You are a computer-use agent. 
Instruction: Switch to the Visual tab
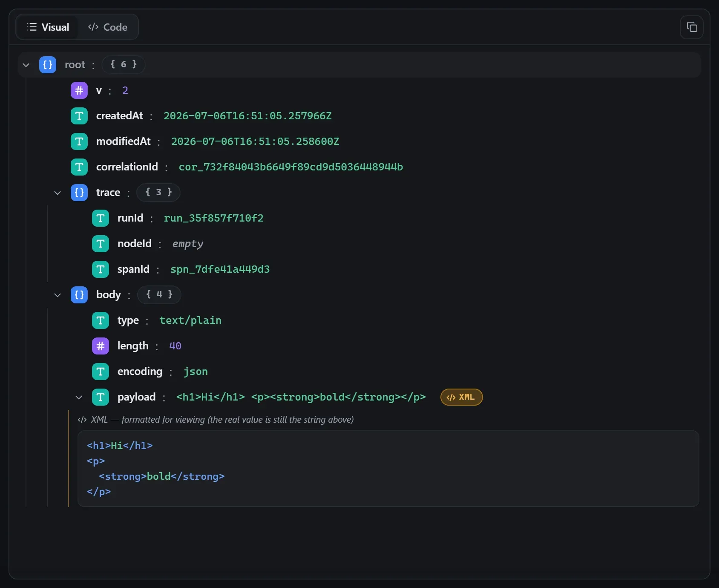click(48, 27)
